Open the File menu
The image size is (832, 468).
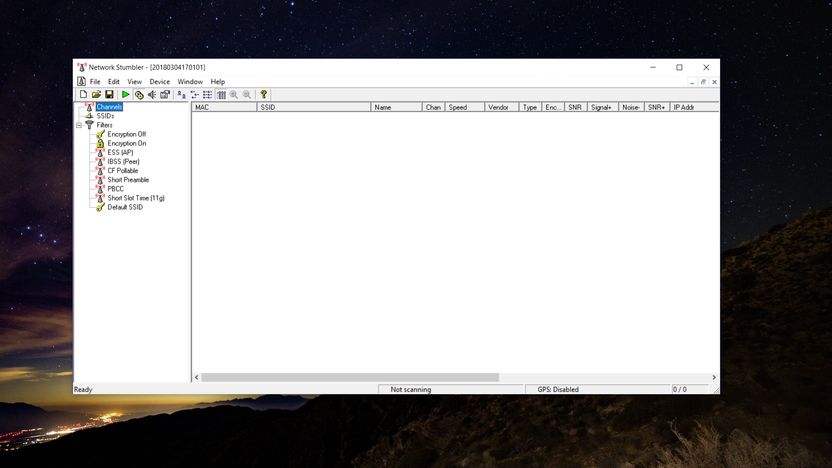pos(95,82)
